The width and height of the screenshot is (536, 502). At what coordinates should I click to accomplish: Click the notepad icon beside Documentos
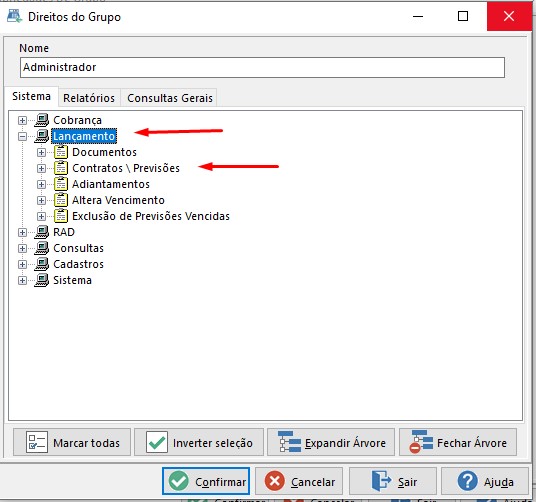61,152
